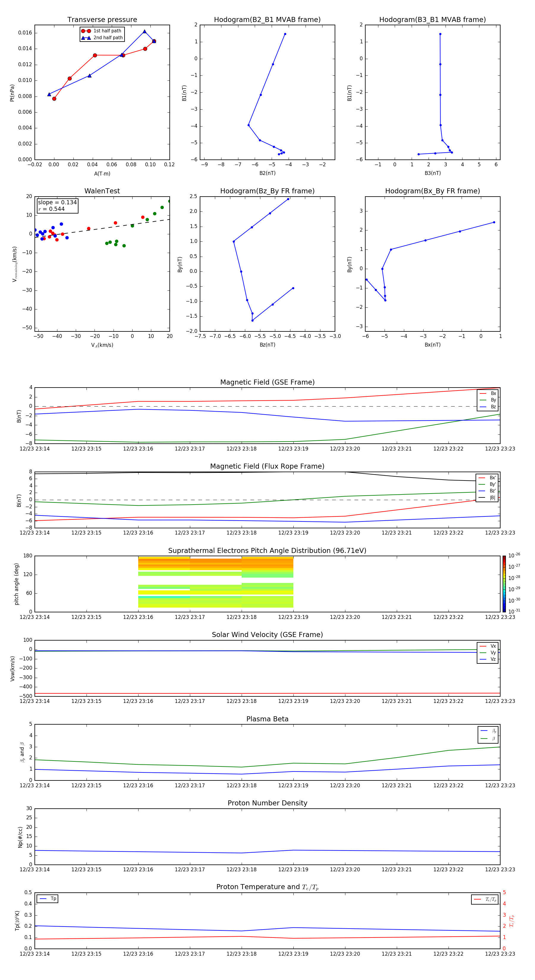The image size is (535, 980).
Task: Click the 'Te/Tp' legend entry
Action: (x=485, y=899)
